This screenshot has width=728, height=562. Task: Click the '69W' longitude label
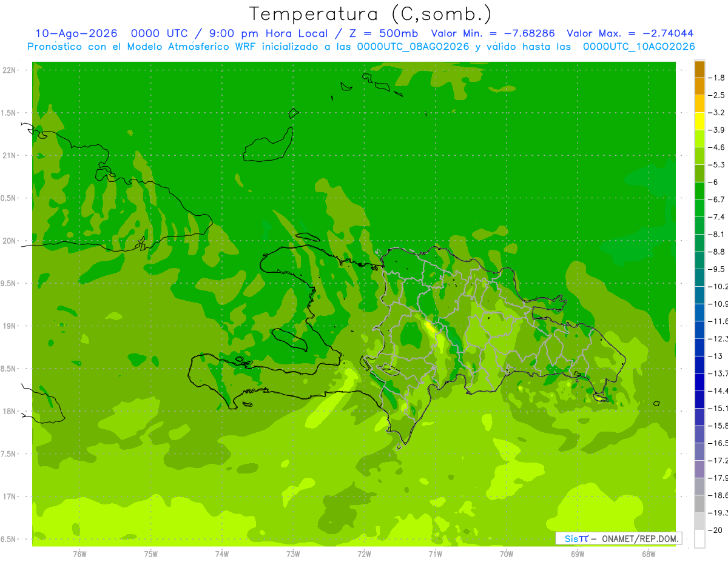click(x=578, y=554)
